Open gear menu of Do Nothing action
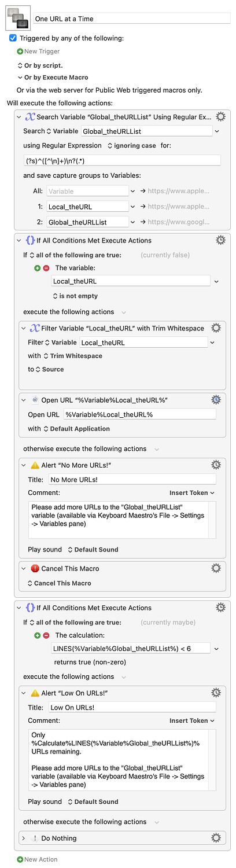Screen dimensions: 236x868 tap(216, 838)
